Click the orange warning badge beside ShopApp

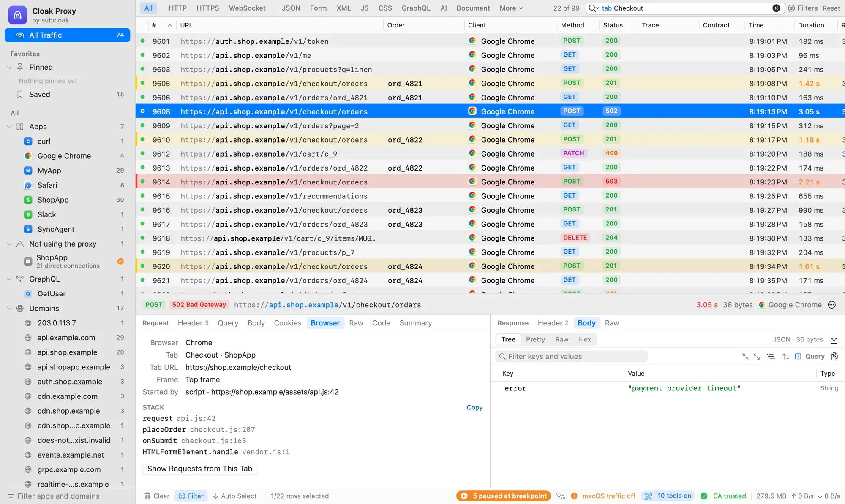click(x=120, y=261)
